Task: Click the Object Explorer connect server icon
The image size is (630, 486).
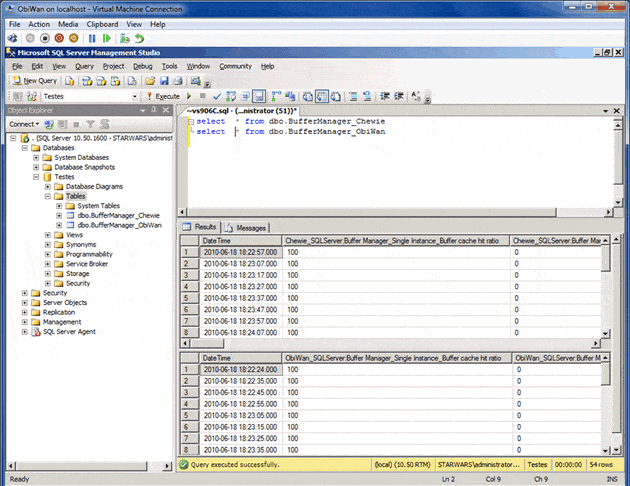Action: [49, 124]
